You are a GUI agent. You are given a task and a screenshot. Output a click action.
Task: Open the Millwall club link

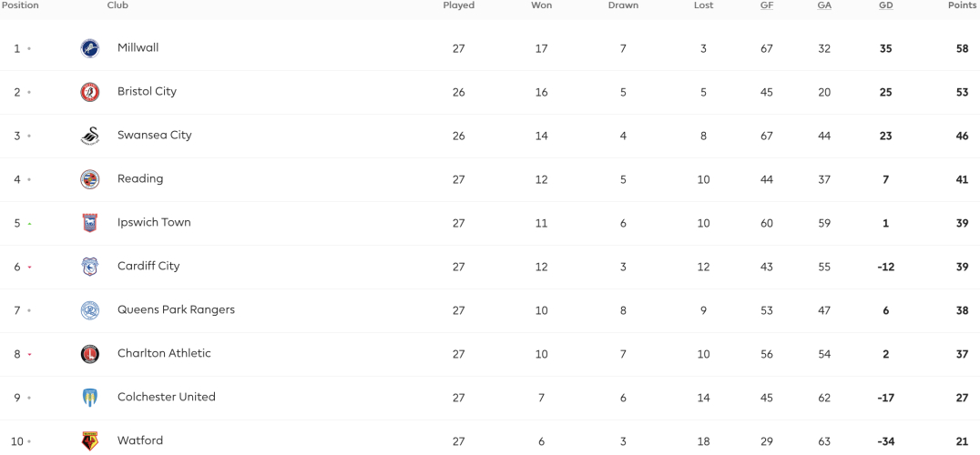click(x=138, y=47)
